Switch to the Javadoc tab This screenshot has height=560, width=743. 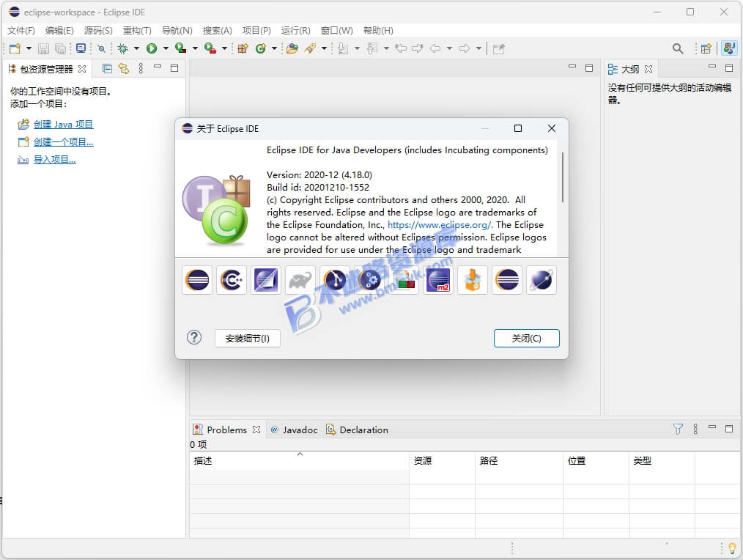(x=295, y=430)
